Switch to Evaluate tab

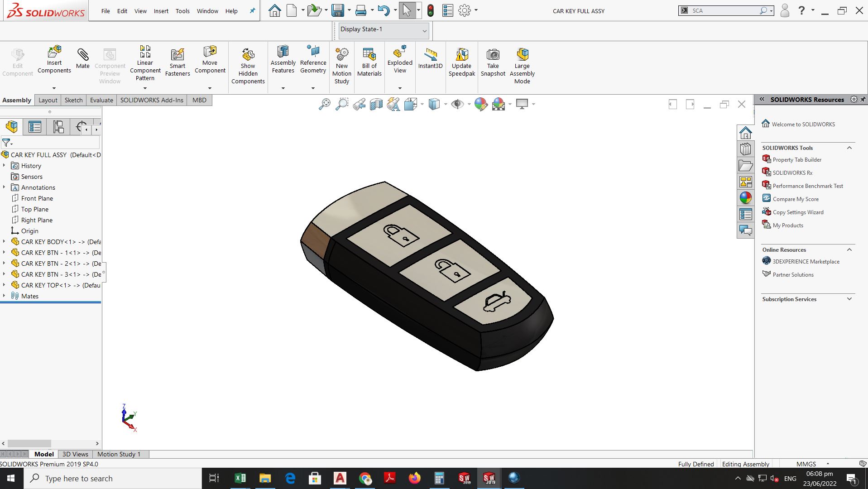101,100
